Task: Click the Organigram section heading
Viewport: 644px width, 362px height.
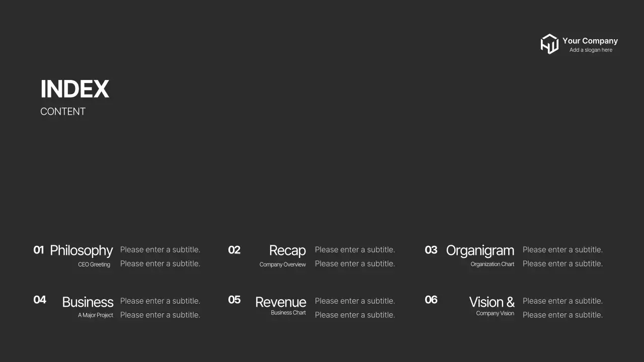Action: 480,250
